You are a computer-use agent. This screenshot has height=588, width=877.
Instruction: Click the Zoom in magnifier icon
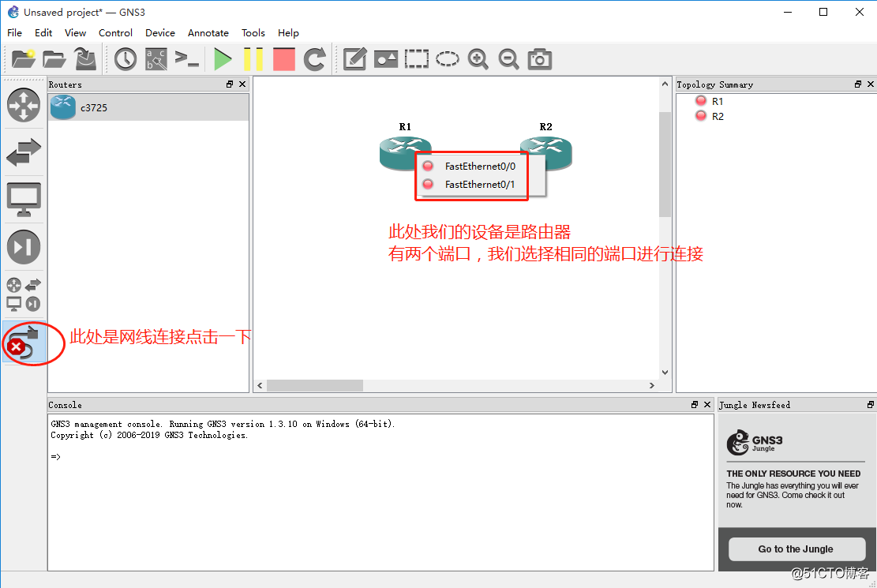pos(478,58)
